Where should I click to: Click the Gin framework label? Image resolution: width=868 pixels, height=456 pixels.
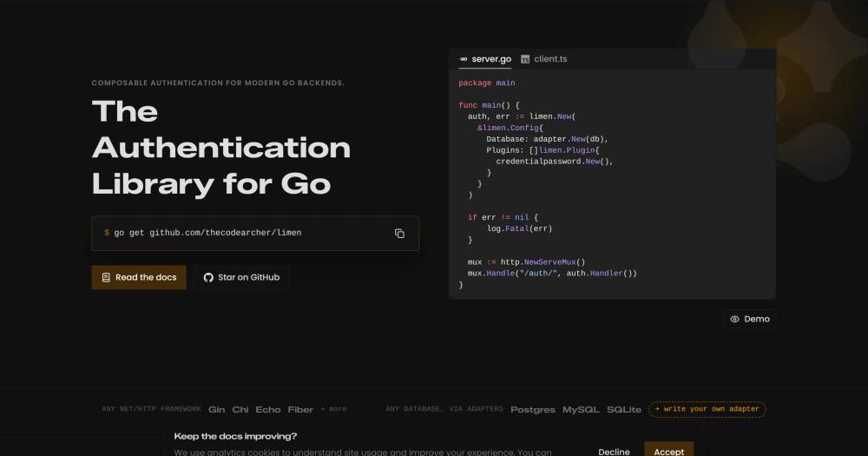(x=216, y=409)
